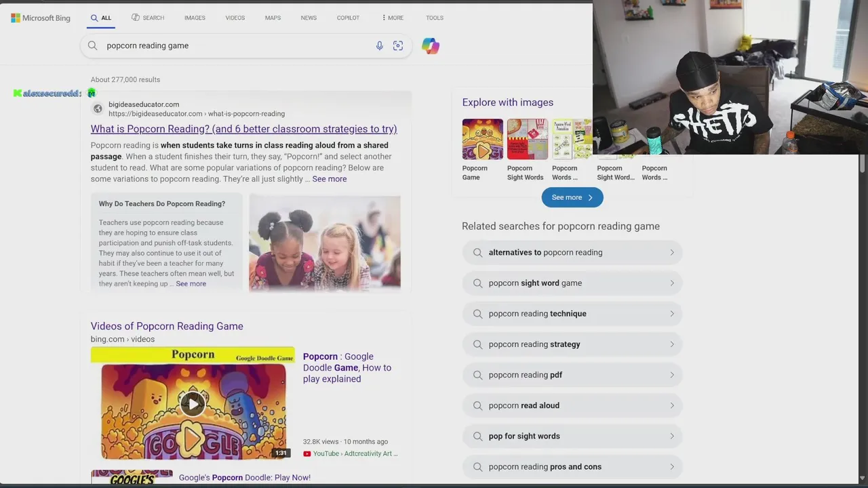Screen dimensions: 868x488
Task: Click the bigideaseducator.com URL breadcrumb
Action: (197, 114)
